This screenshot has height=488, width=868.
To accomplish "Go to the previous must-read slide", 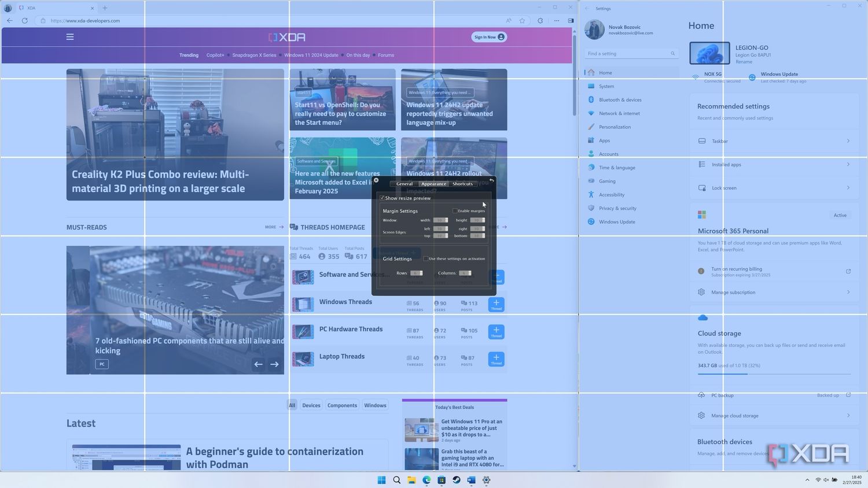I will click(258, 364).
